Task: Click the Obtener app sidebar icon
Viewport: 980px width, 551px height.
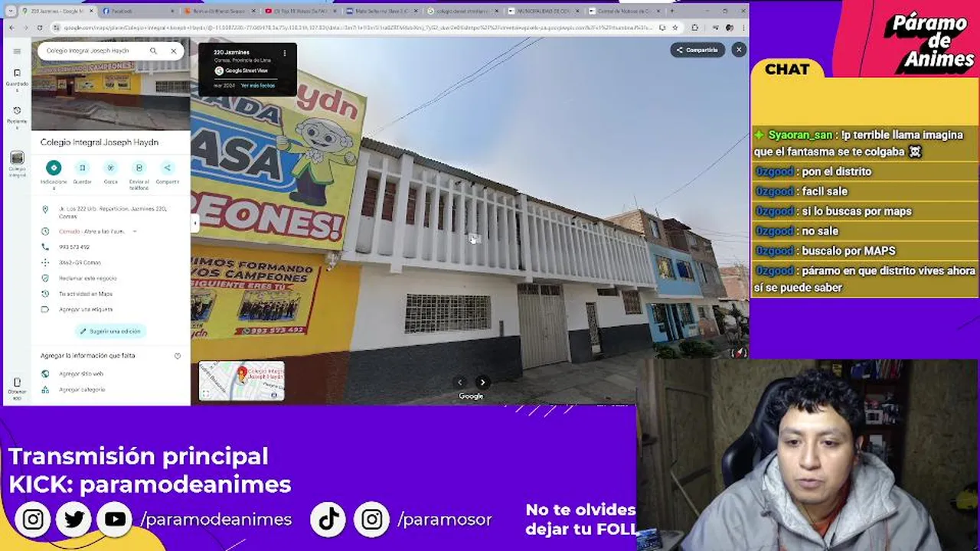Action: point(17,387)
